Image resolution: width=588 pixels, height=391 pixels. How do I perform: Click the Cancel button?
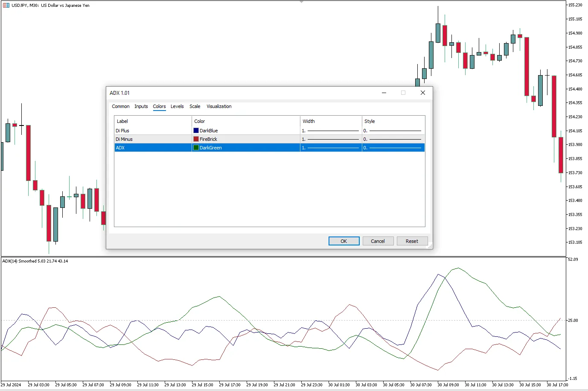click(x=378, y=241)
